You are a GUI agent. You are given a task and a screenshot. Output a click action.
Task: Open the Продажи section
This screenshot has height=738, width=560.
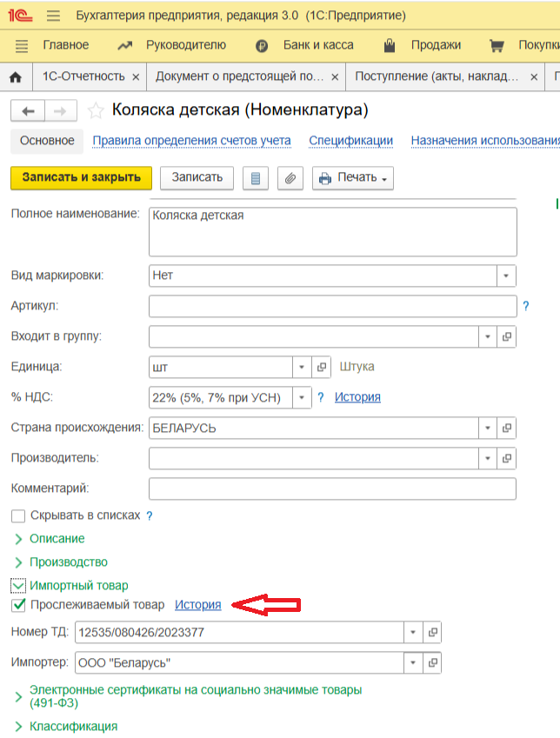pos(436,45)
